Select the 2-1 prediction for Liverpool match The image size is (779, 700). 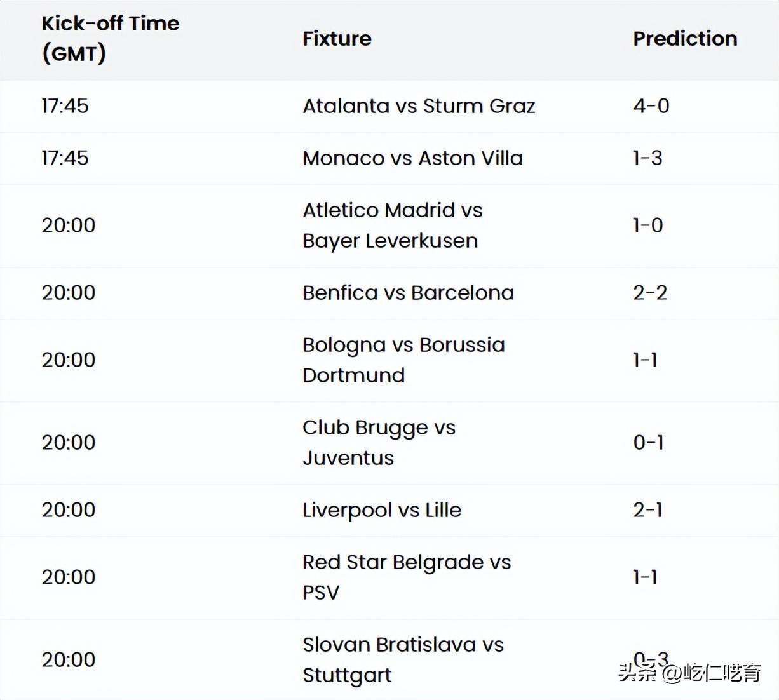coord(647,510)
